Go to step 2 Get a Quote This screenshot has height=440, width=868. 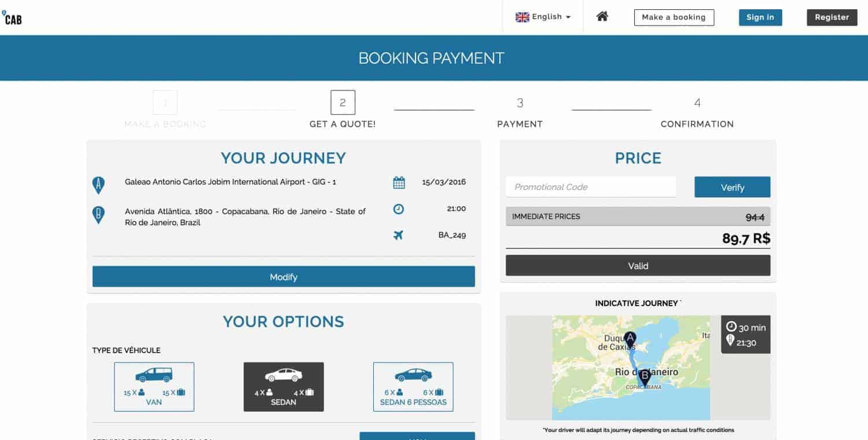(x=343, y=110)
